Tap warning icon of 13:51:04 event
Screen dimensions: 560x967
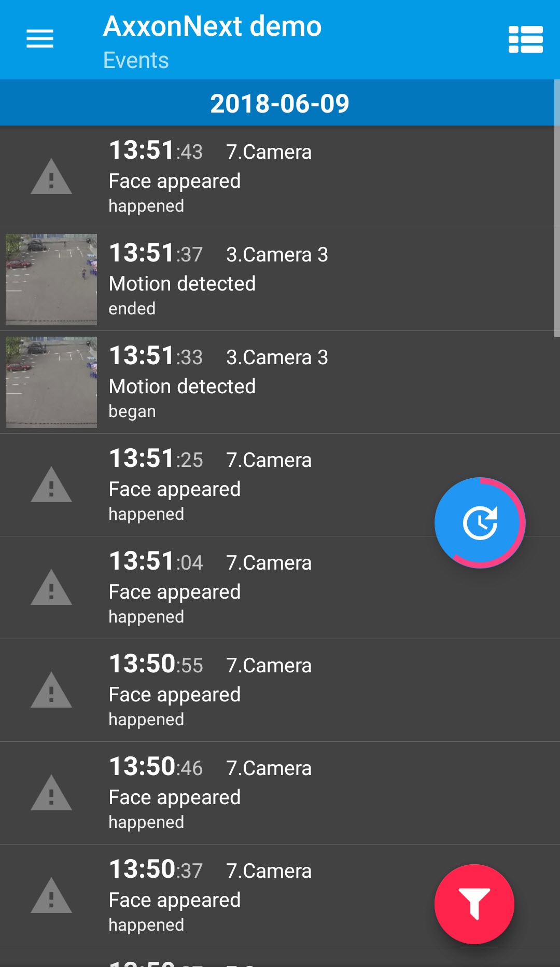pos(51,588)
